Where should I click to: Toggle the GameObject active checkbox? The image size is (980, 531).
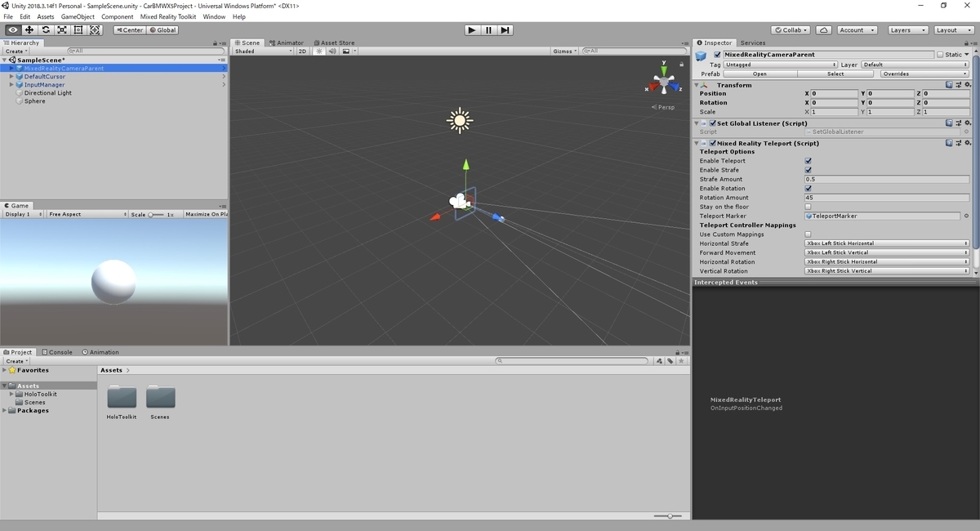(x=717, y=55)
